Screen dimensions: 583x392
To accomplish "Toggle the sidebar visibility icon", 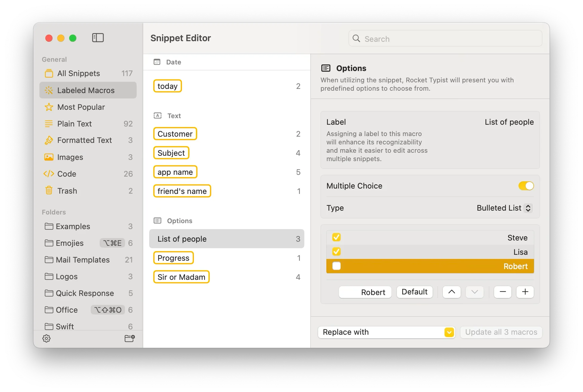I will (x=98, y=38).
